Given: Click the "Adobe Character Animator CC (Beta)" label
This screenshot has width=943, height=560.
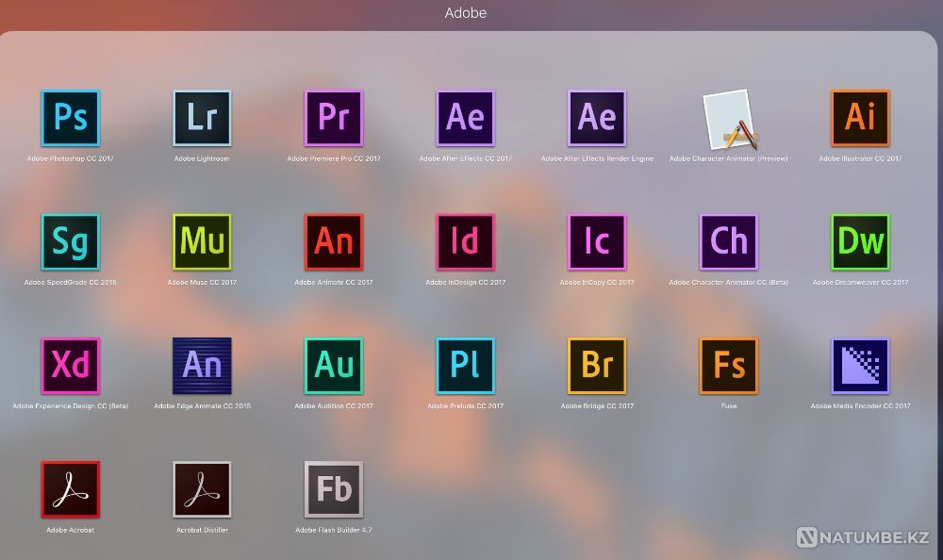Looking at the screenshot, I should pos(729,282).
